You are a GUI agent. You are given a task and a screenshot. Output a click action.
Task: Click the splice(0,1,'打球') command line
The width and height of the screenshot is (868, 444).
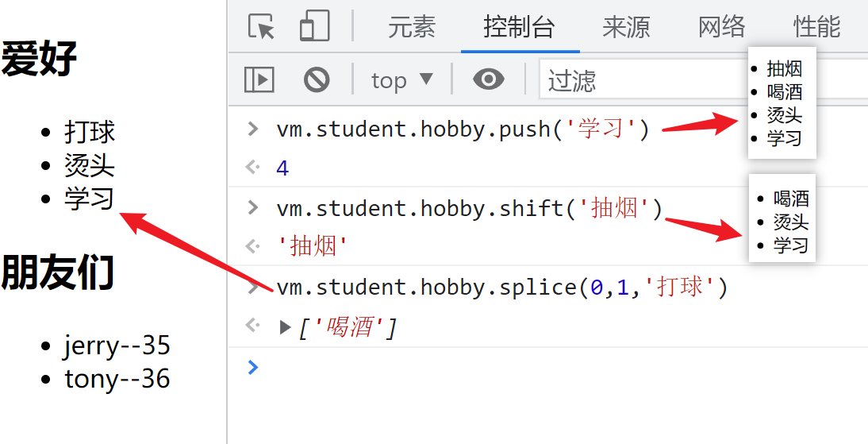(x=501, y=287)
